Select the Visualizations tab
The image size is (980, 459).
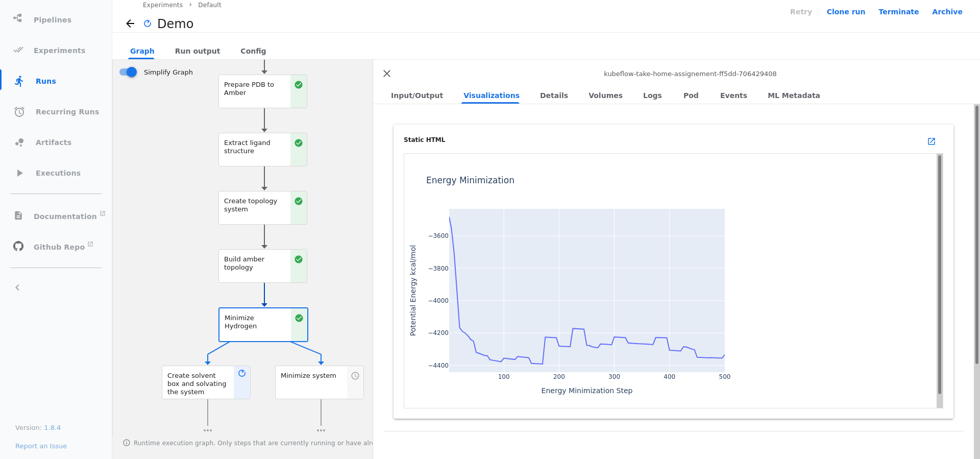click(492, 95)
